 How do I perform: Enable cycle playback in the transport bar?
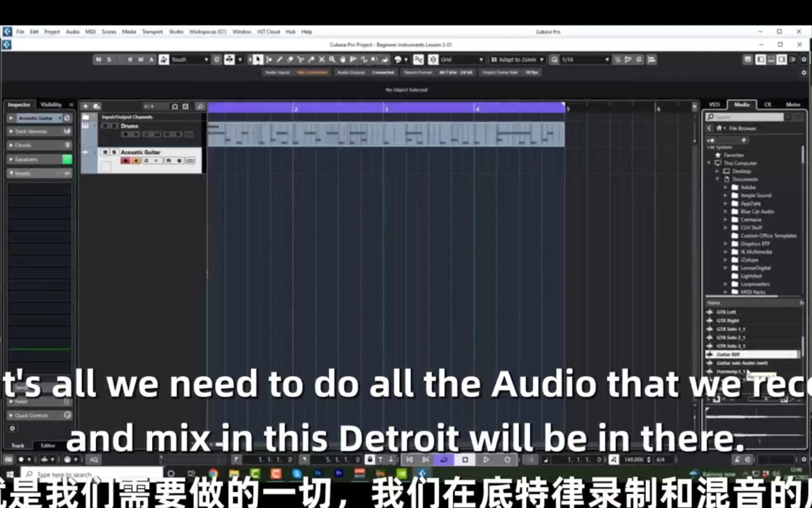(x=444, y=460)
